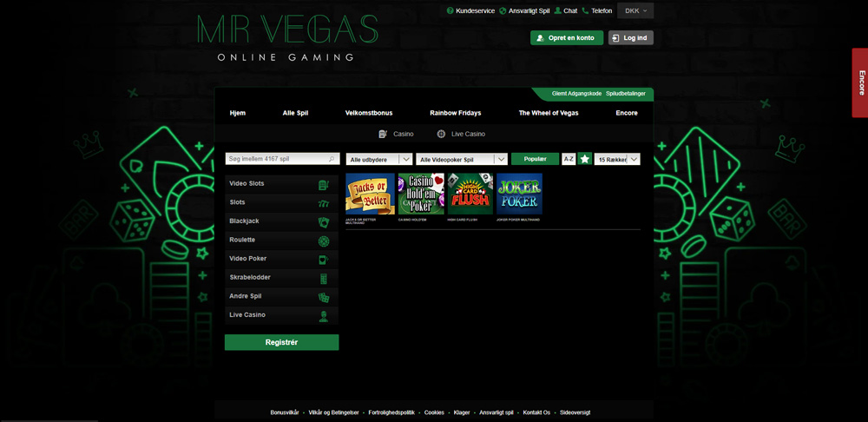This screenshot has height=422, width=868.
Task: Click the Live Casino tab chip icon
Action: [x=441, y=134]
